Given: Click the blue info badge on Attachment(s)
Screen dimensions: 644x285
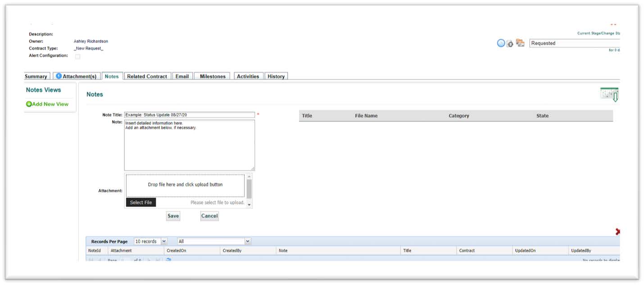Looking at the screenshot, I should coord(59,76).
